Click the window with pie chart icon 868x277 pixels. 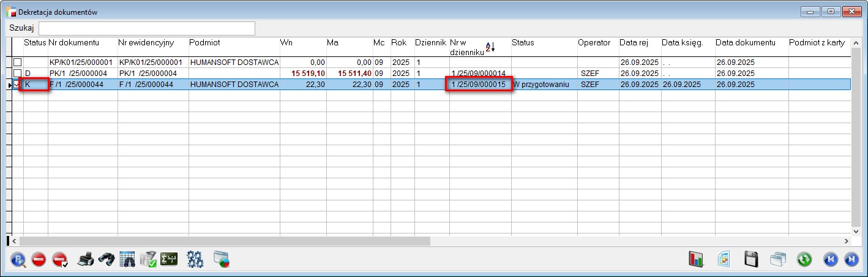click(x=221, y=259)
